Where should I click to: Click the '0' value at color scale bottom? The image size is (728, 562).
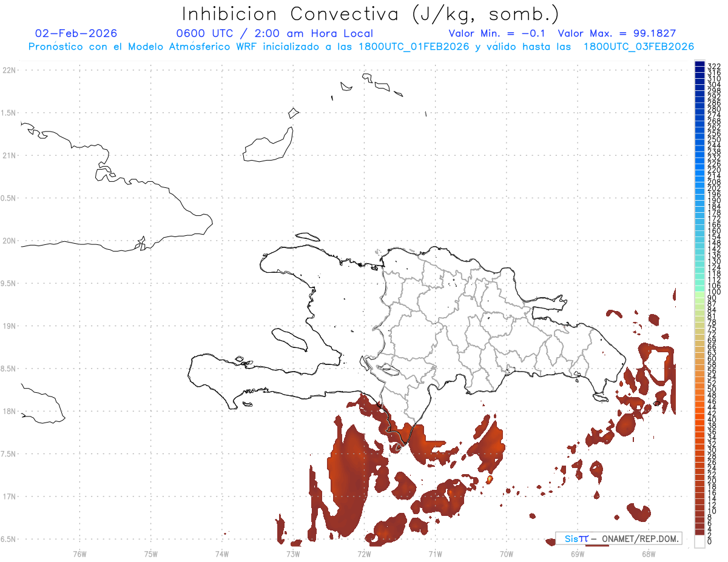click(x=710, y=540)
